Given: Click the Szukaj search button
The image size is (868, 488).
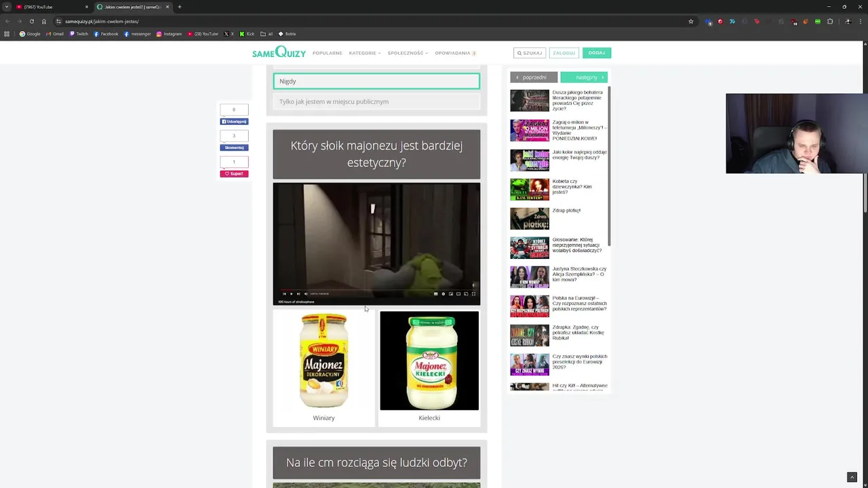Looking at the screenshot, I should click(530, 53).
